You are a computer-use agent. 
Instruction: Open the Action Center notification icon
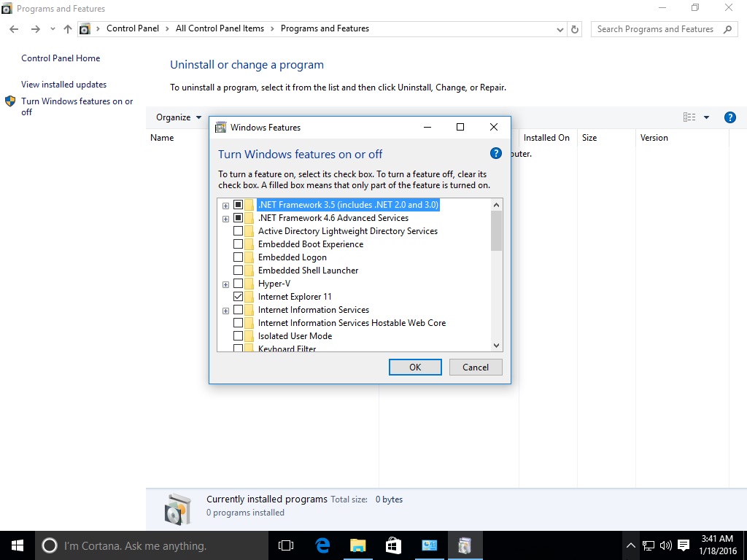(x=684, y=545)
